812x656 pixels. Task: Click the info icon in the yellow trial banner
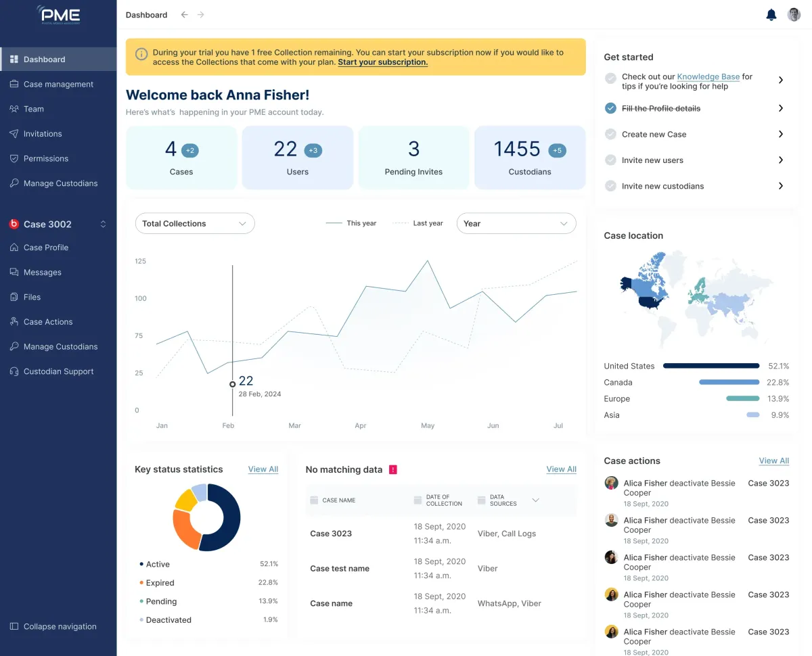[x=141, y=54]
